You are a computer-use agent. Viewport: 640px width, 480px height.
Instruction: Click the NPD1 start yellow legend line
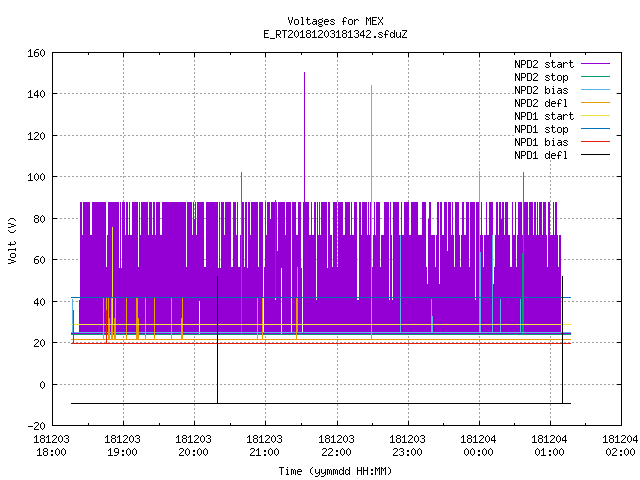pos(595,116)
